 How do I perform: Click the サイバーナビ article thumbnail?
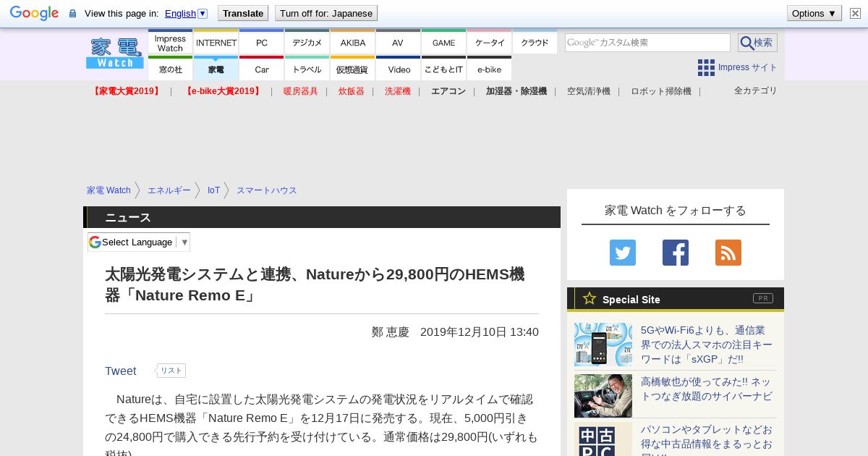[603, 396]
